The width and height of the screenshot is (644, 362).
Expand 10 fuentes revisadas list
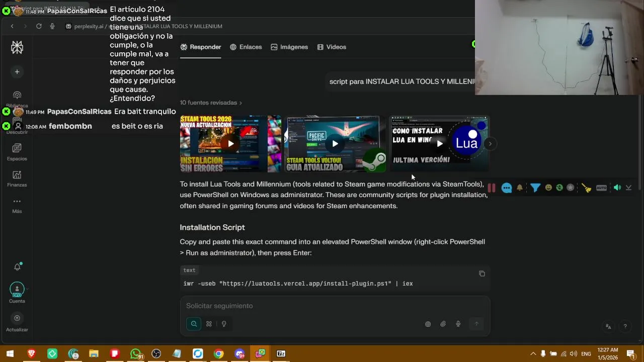[211, 103]
